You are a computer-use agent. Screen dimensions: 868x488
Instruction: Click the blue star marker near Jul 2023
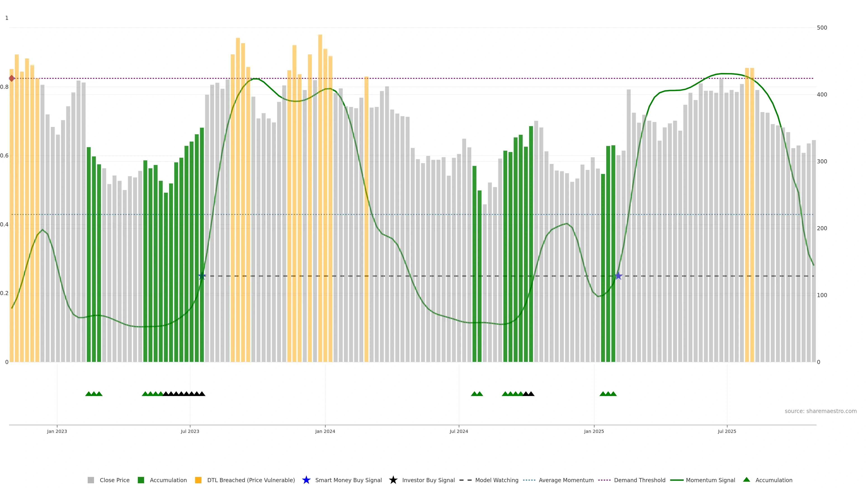(202, 276)
